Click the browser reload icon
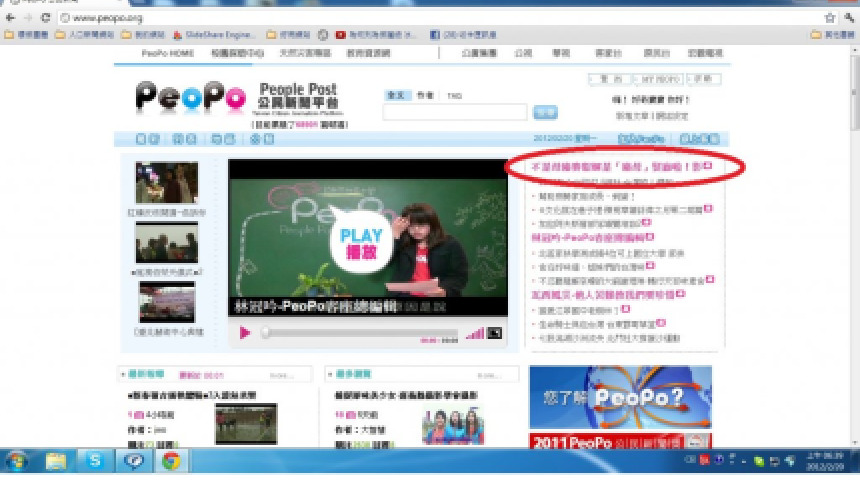Screen dimensions: 860x480 [x=46, y=18]
